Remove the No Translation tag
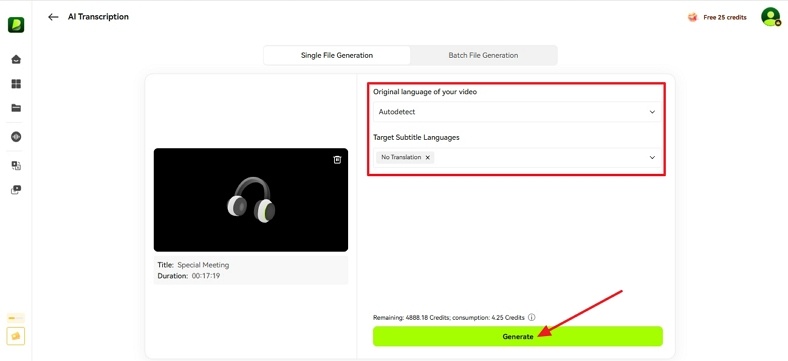Screen dimensions: 788x361 coord(428,157)
